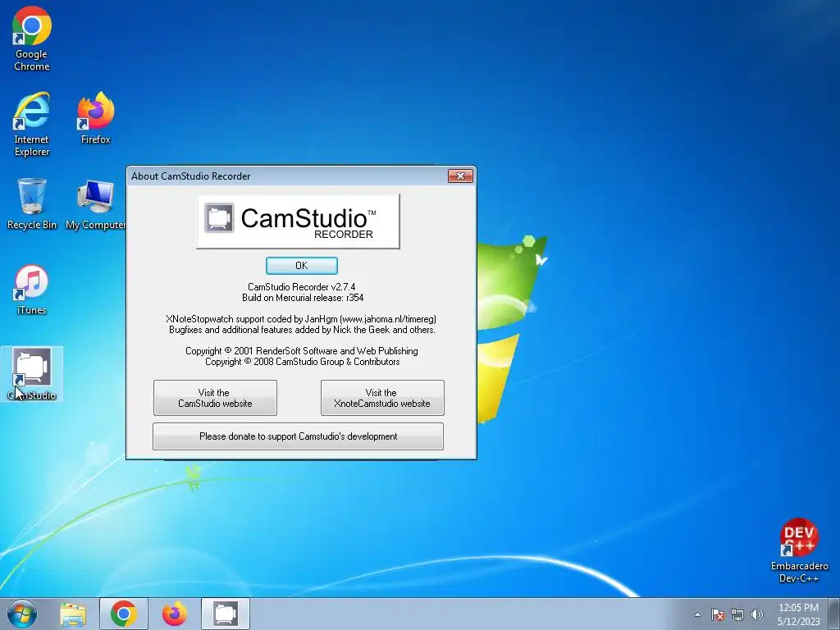Open Firefox from the taskbar
Viewport: 840px width, 630px height.
pos(175,614)
